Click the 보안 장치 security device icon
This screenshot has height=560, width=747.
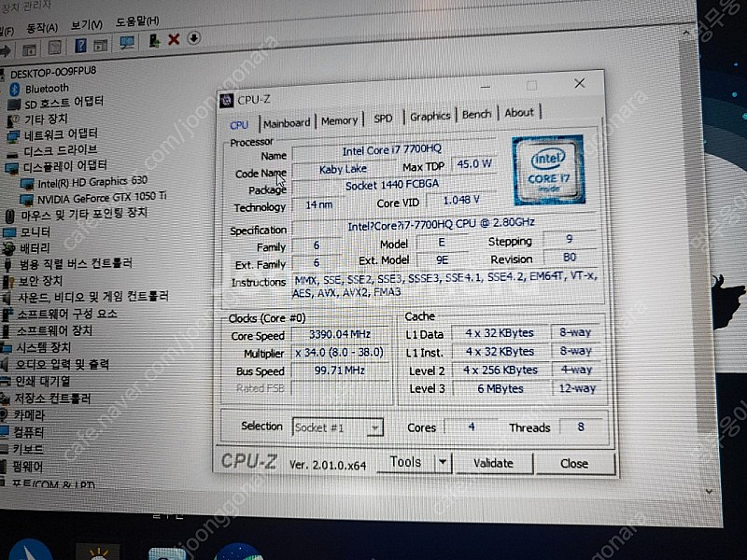(9, 282)
